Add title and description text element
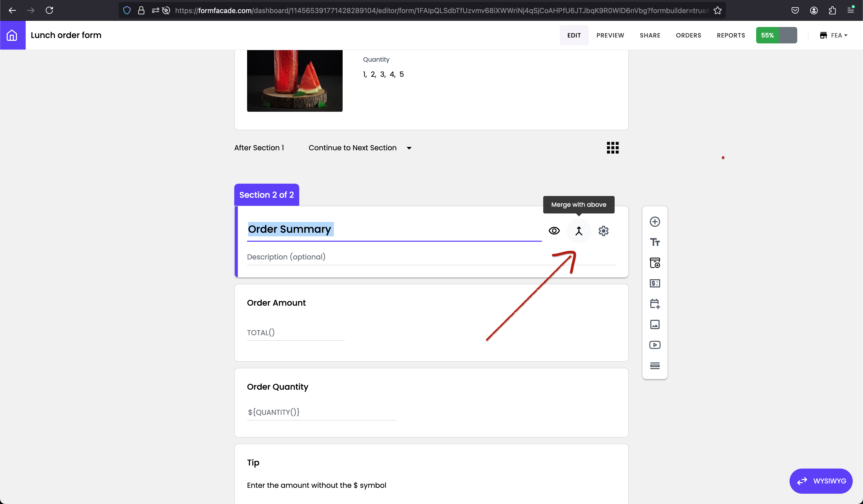Viewport: 863px width, 504px height. pyautogui.click(x=654, y=242)
